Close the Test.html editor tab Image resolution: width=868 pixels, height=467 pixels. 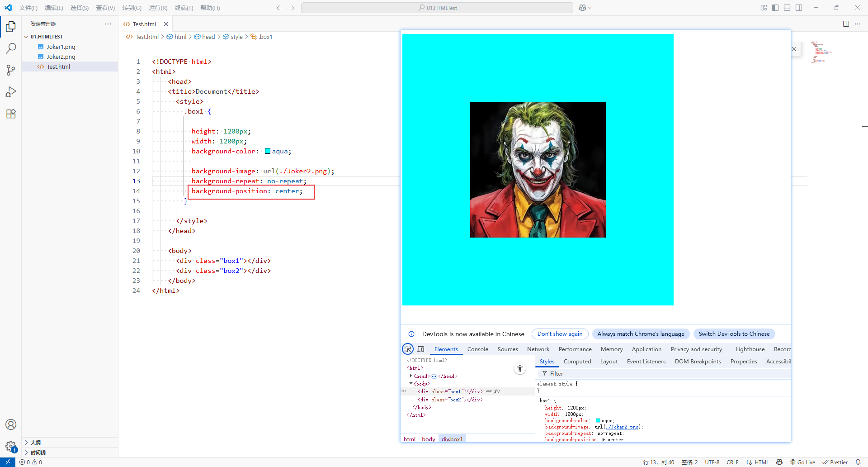[x=166, y=24]
